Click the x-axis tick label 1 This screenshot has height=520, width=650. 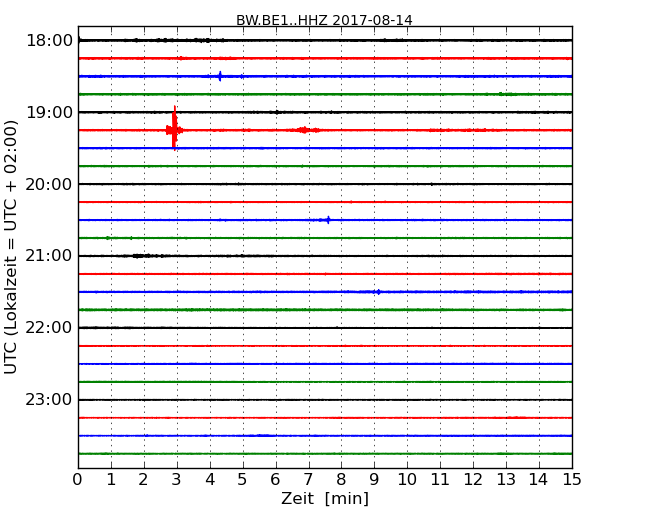pyautogui.click(x=111, y=480)
